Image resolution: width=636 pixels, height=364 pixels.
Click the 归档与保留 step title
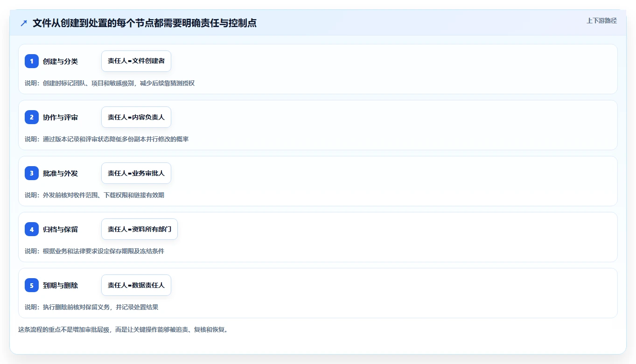[x=60, y=229]
